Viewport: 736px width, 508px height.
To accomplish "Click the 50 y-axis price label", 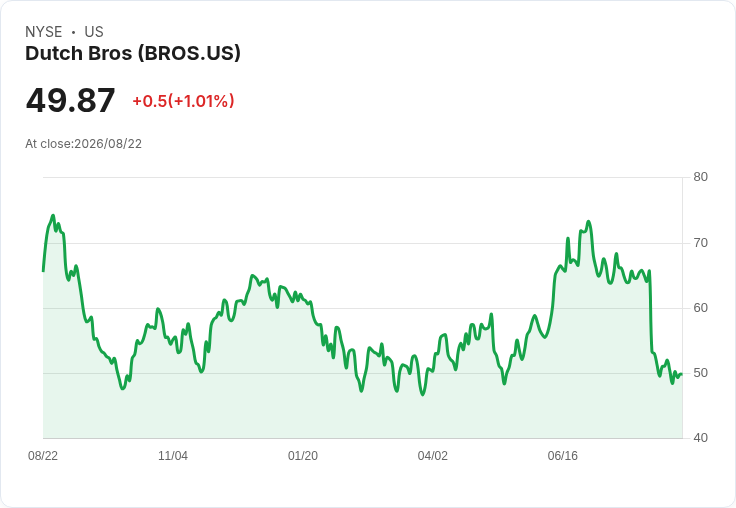I will point(700,373).
